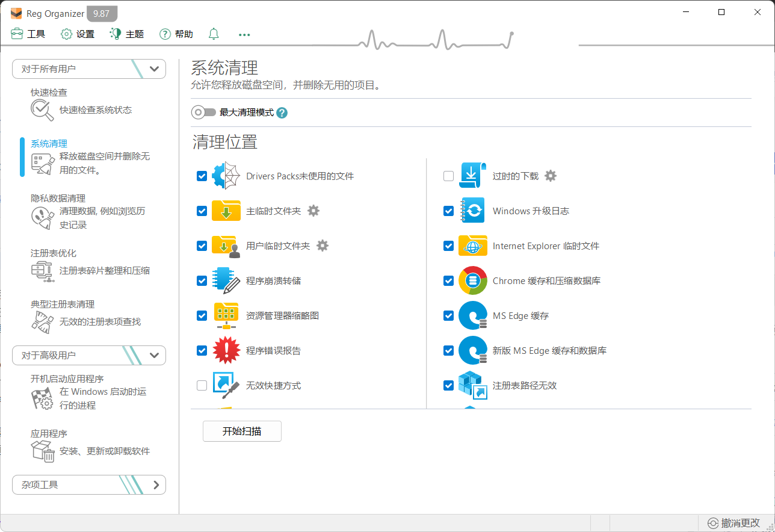Uncheck Internet Explorer 临时文件 checkbox
The width and height of the screenshot is (775, 532).
point(448,246)
